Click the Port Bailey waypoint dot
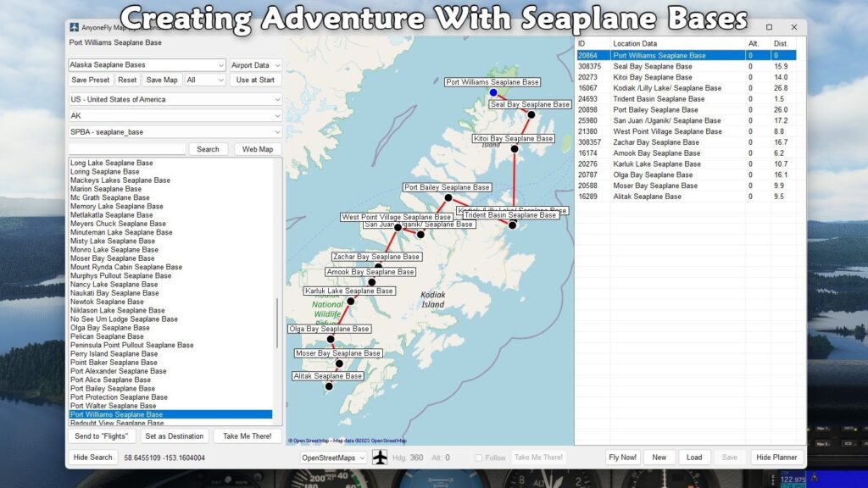 [x=448, y=197]
